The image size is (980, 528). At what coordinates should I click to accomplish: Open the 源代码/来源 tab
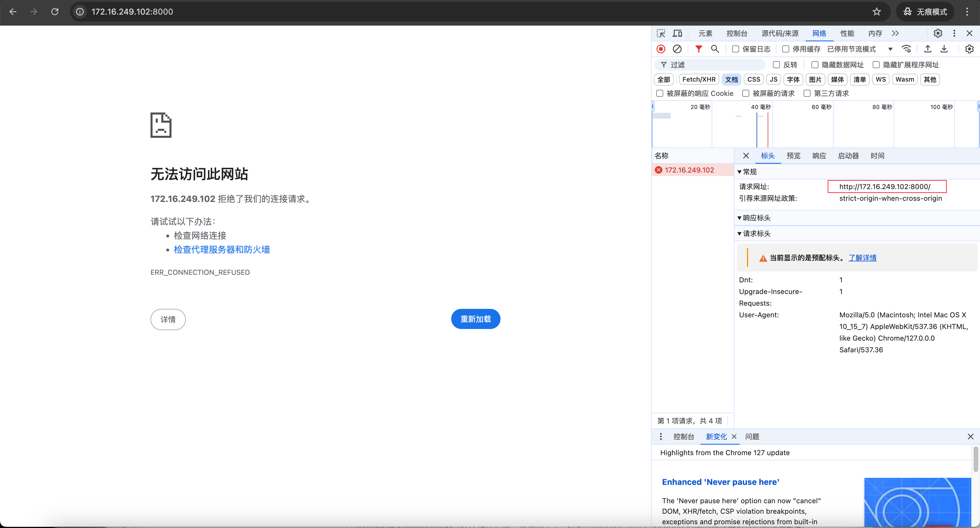[x=780, y=34]
